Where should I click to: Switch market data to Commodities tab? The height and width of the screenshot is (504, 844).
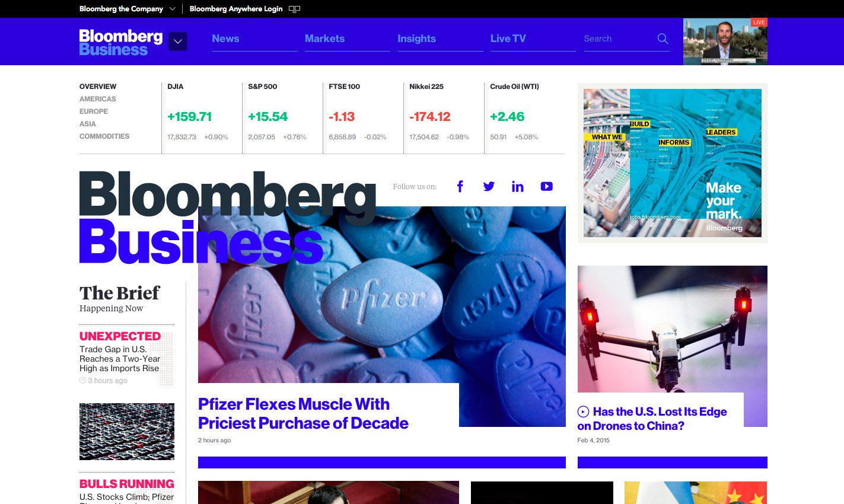(104, 136)
